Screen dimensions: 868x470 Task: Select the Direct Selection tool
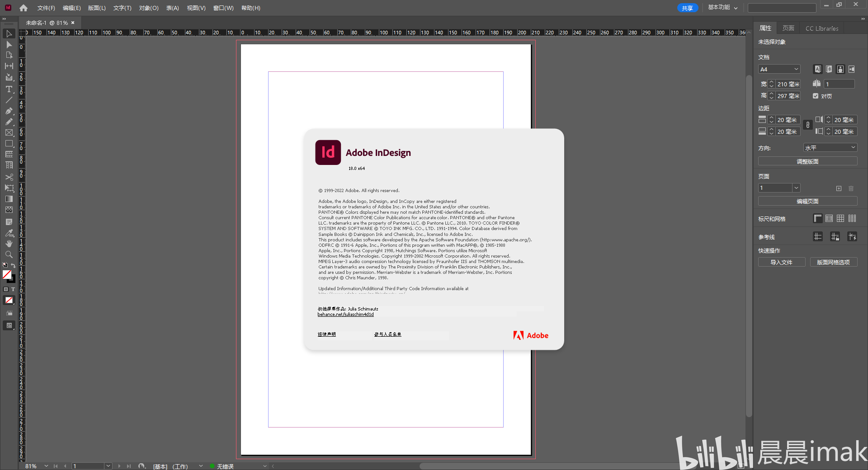9,45
